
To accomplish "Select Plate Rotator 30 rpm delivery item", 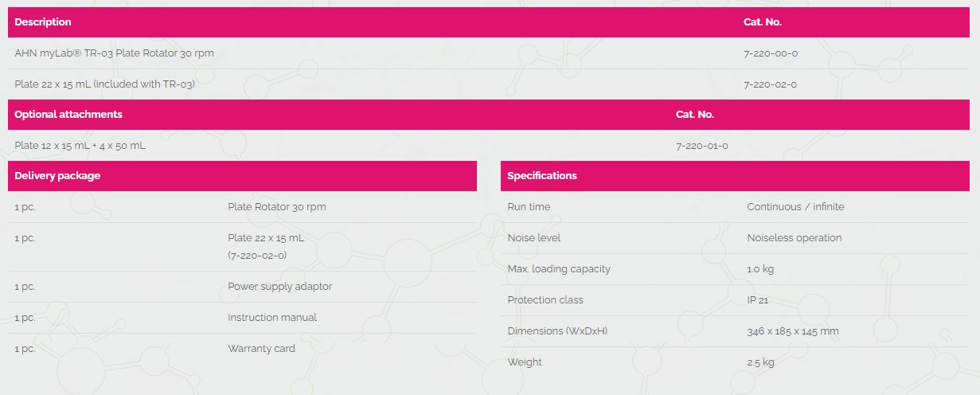I will point(277,207).
